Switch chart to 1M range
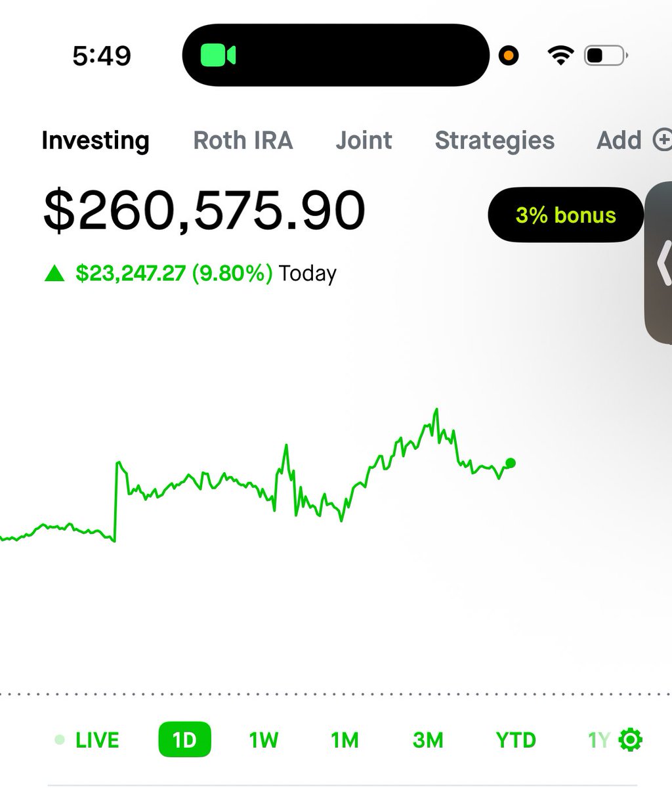672x788 pixels. click(345, 740)
